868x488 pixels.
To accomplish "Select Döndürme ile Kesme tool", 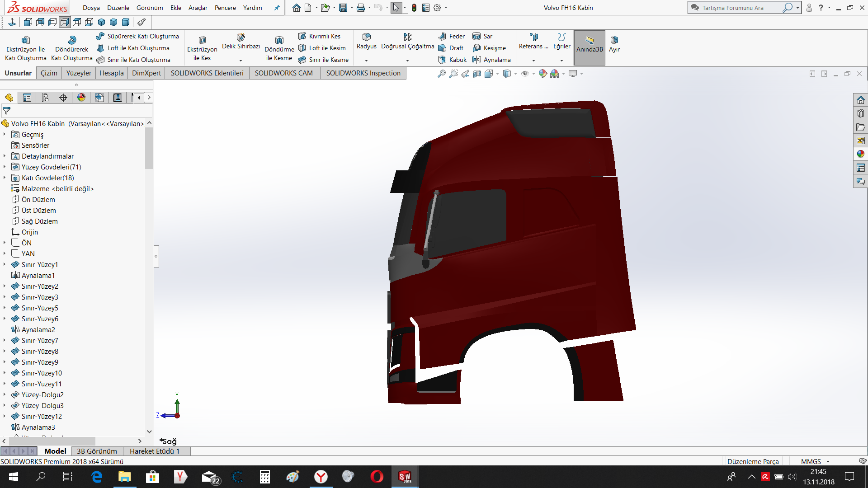I will [279, 48].
